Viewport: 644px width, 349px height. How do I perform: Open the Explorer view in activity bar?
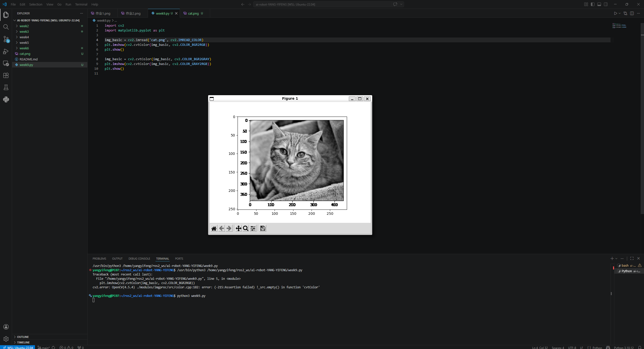click(x=6, y=15)
